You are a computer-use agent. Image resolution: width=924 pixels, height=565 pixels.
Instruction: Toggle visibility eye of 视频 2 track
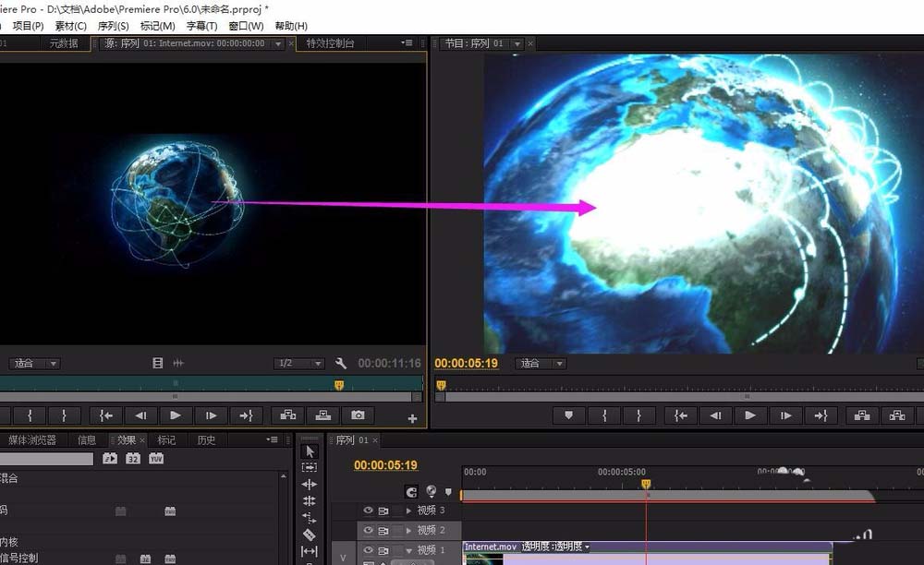point(369,530)
